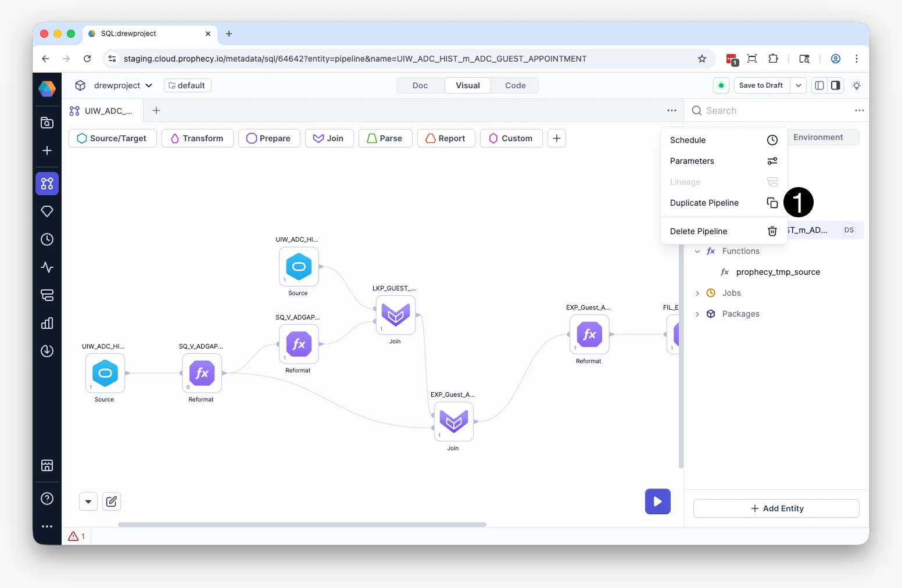Viewport: 902px width, 588px height.
Task: Click the default fabric selector
Action: [187, 85]
